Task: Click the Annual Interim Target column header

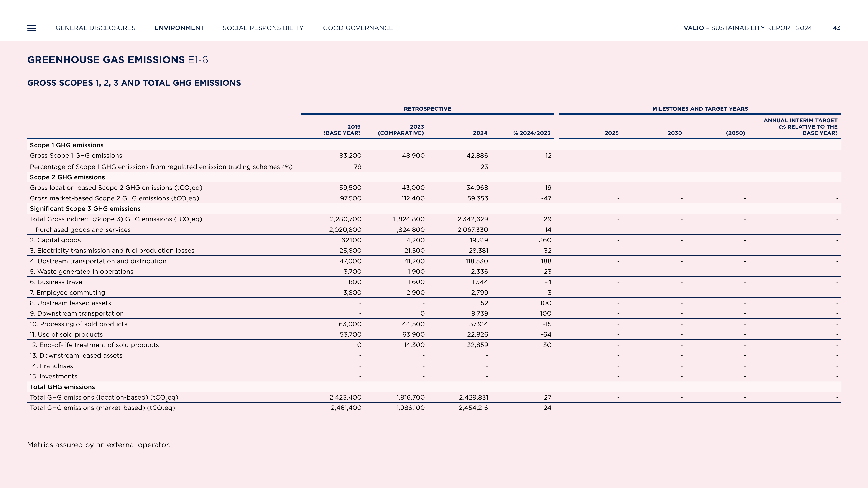Action: pos(800,127)
